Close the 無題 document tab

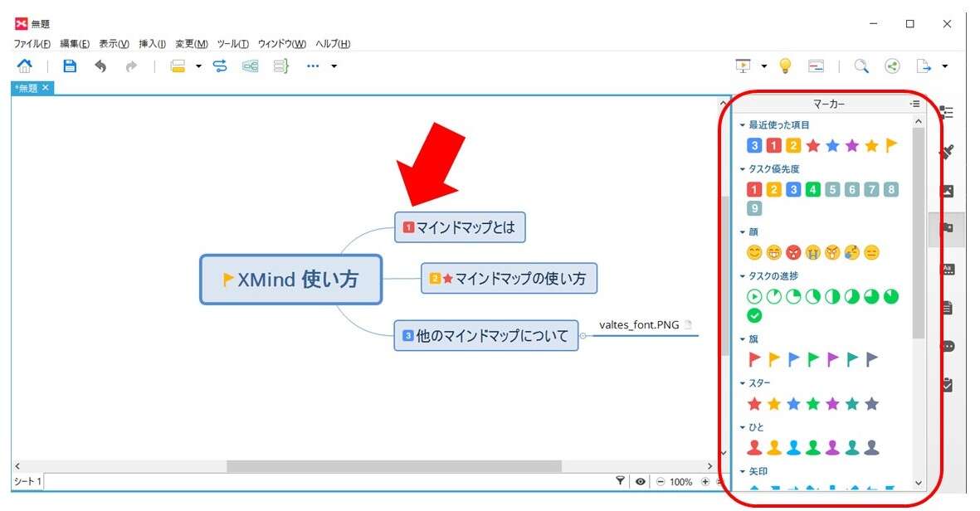coord(46,88)
